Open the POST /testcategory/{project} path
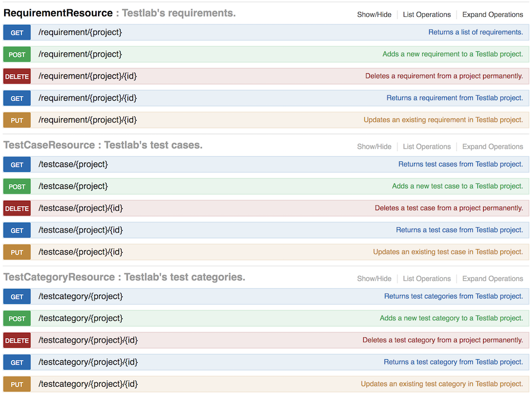Viewport: 532px width, 395px height. coord(81,318)
